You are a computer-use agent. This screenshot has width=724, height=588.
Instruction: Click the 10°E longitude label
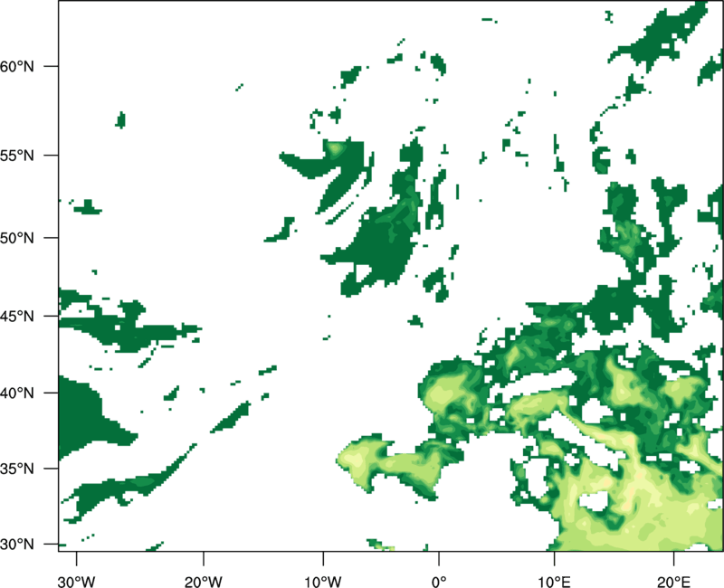coord(554,582)
